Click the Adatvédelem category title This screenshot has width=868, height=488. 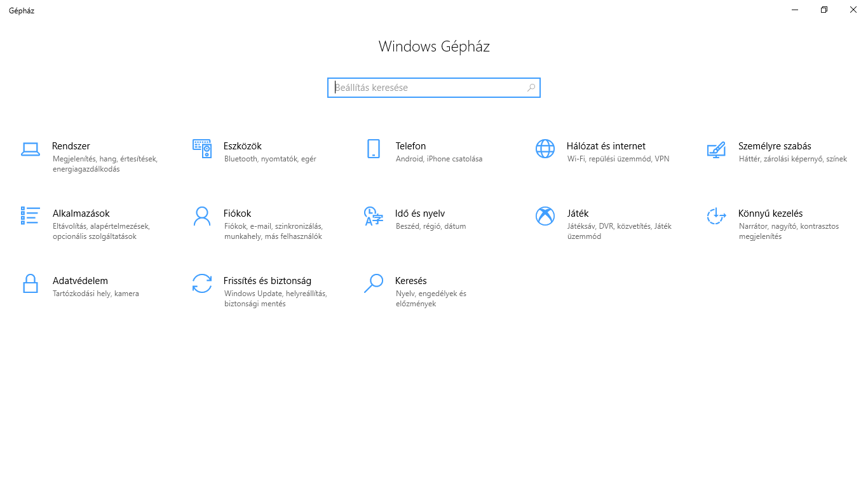(80, 281)
